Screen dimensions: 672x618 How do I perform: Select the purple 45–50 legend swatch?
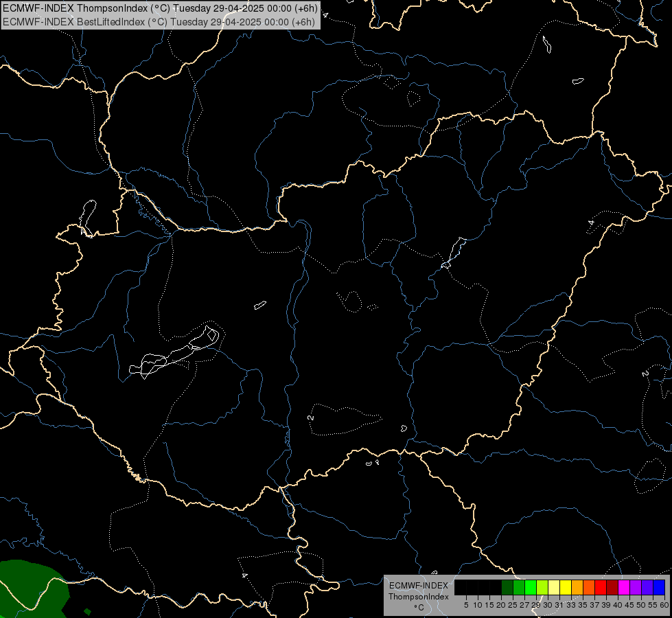coord(636,588)
